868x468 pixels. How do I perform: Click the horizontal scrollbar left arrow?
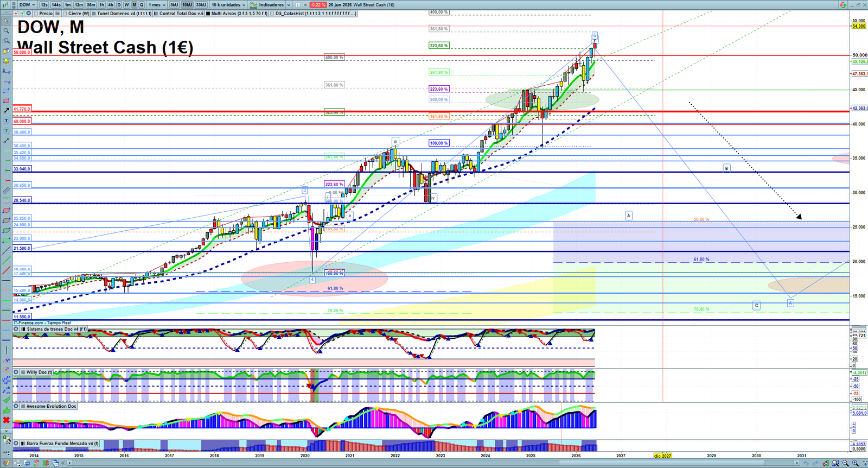click(x=69, y=463)
